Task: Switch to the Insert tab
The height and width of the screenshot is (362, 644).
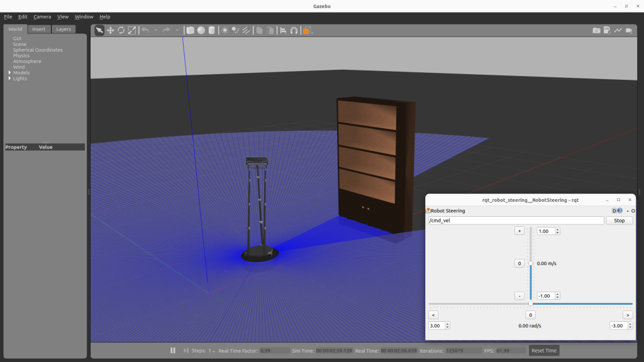Action: [x=39, y=29]
